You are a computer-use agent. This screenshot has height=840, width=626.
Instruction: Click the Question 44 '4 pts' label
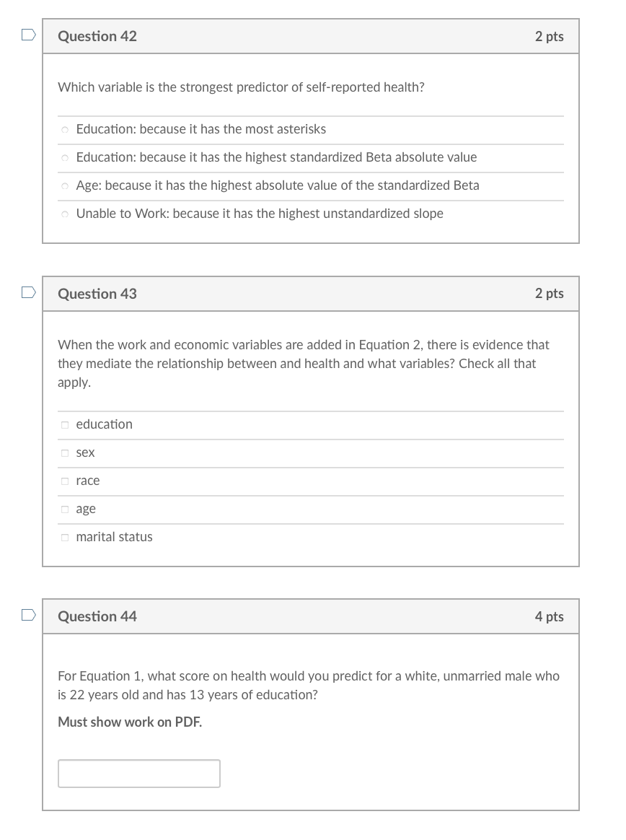549,616
